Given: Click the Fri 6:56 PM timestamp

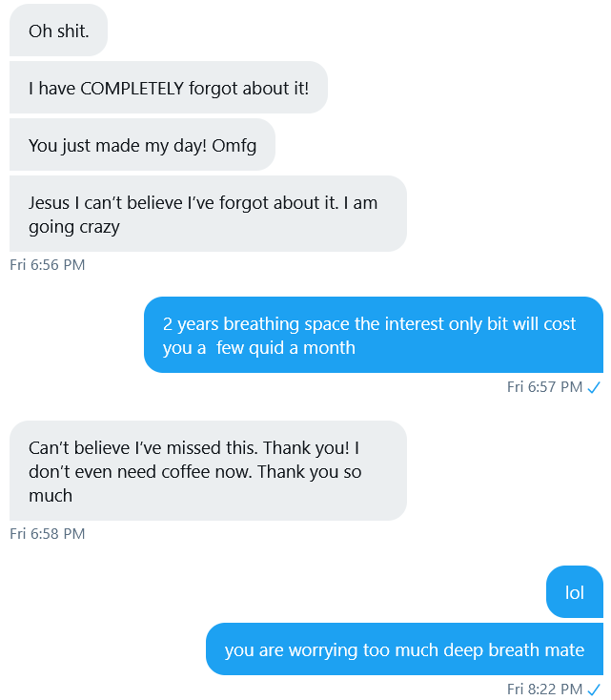Looking at the screenshot, I should pos(48,265).
